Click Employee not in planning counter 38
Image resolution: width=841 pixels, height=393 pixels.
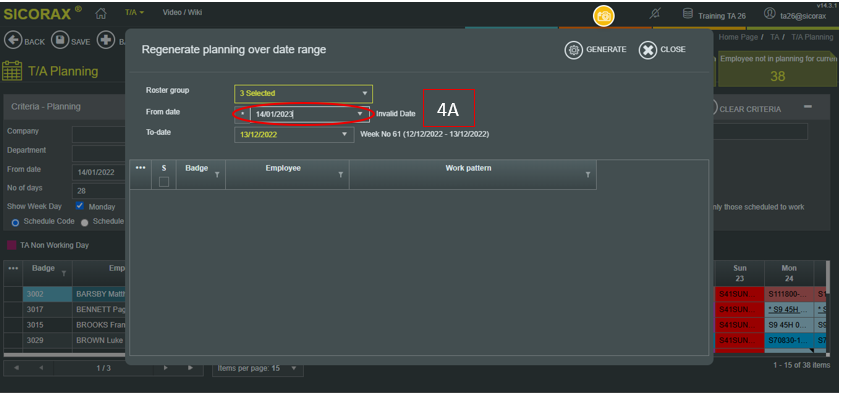pos(778,69)
